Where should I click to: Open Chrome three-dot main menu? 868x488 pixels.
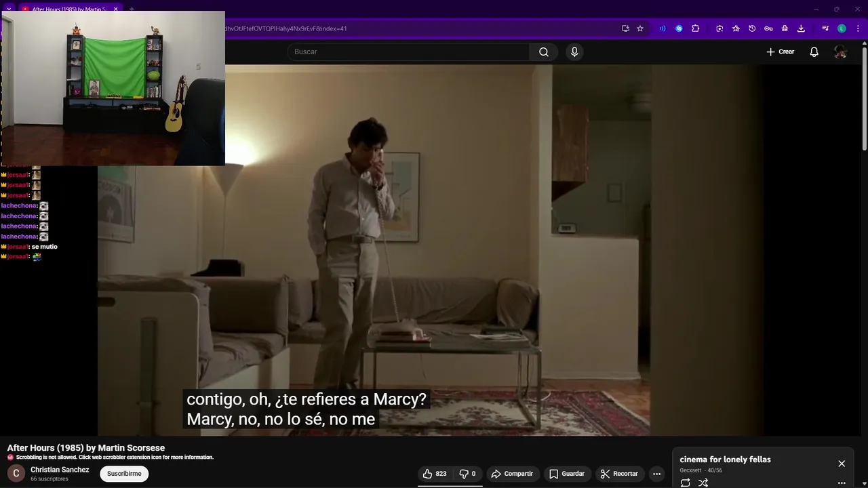[858, 28]
